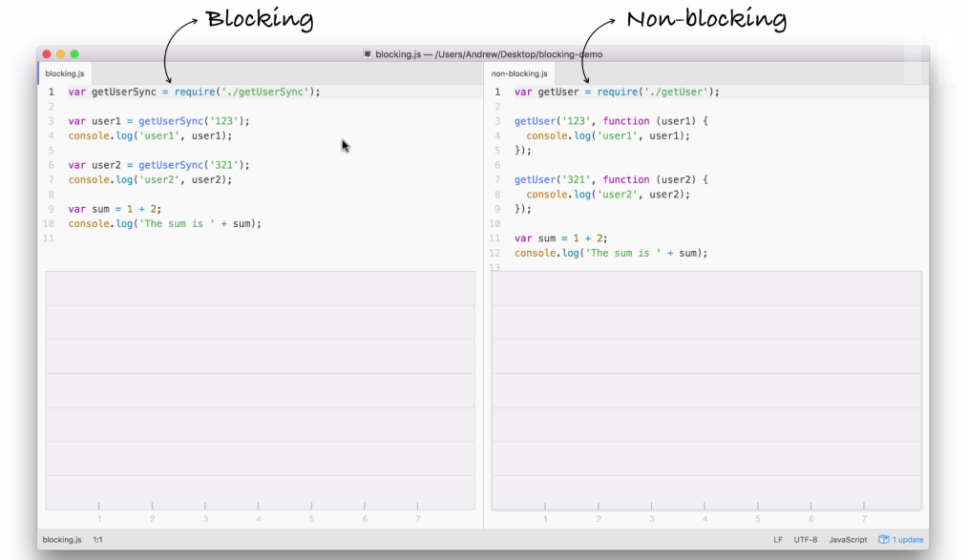
Task: Click the package update icon in status bar
Action: (883, 540)
